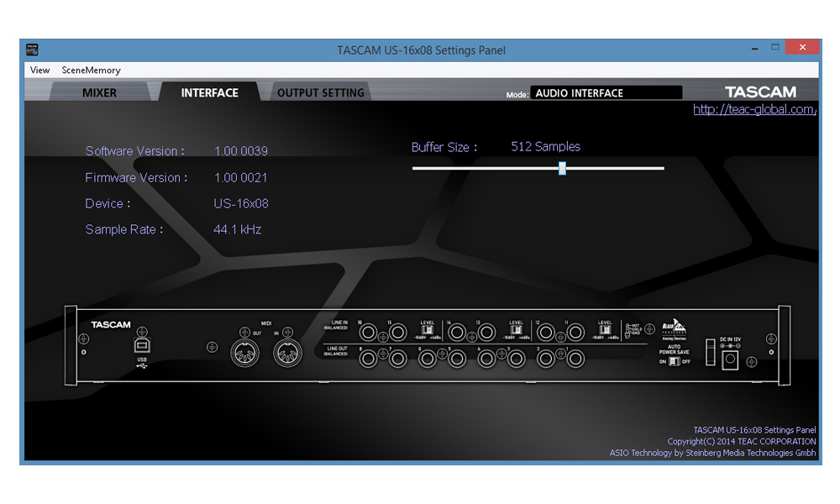Click the LINE OUT 4 jack

(487, 359)
